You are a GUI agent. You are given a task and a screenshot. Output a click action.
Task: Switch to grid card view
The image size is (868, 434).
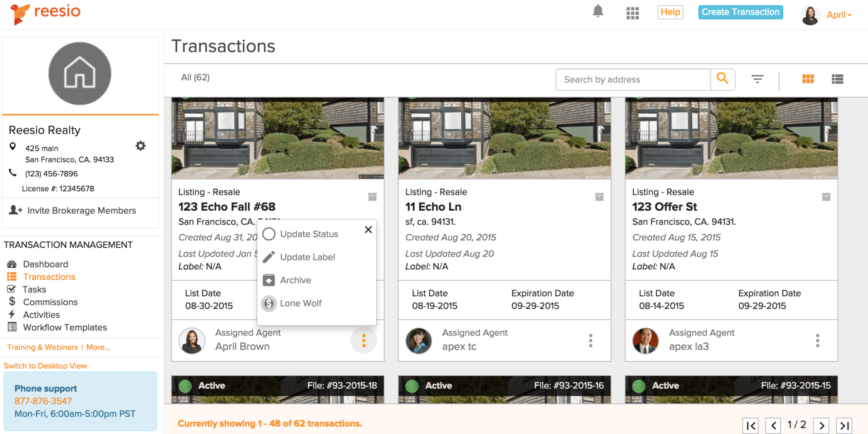pyautogui.click(x=808, y=79)
